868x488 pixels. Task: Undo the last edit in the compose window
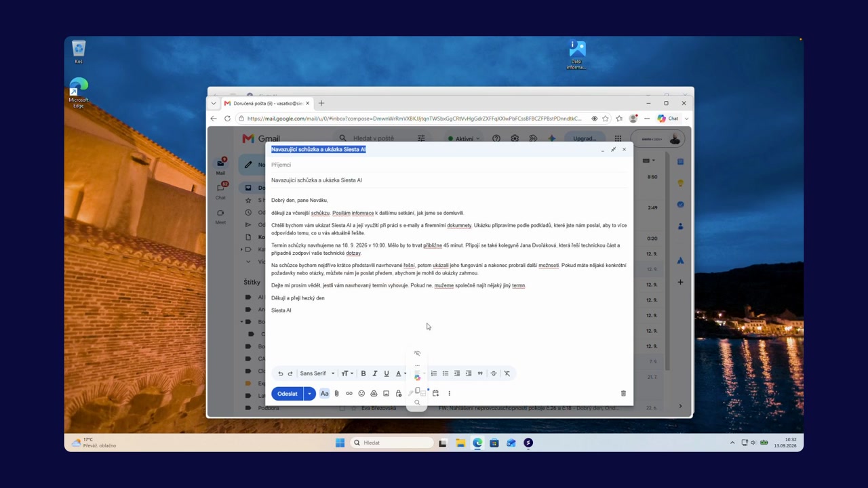280,373
